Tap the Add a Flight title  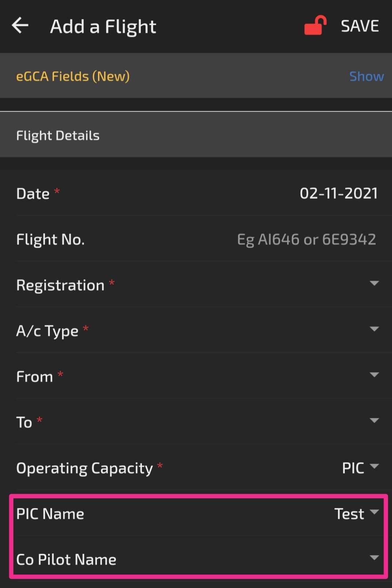[103, 26]
